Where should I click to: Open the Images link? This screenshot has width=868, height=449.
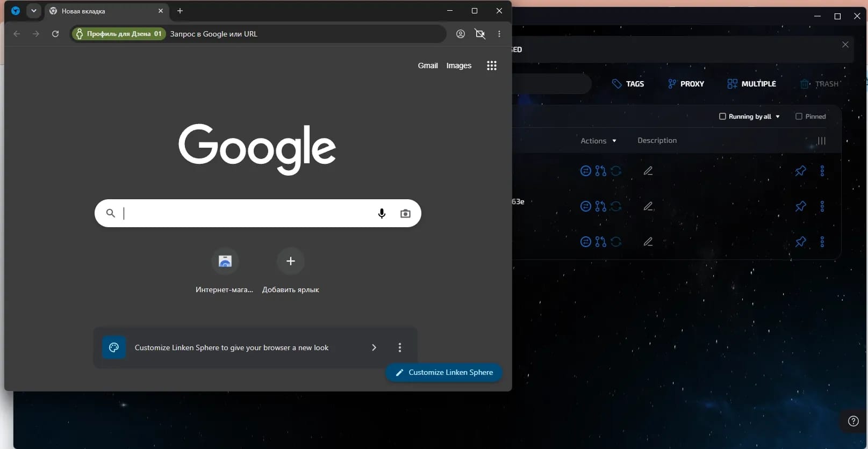[x=459, y=66]
